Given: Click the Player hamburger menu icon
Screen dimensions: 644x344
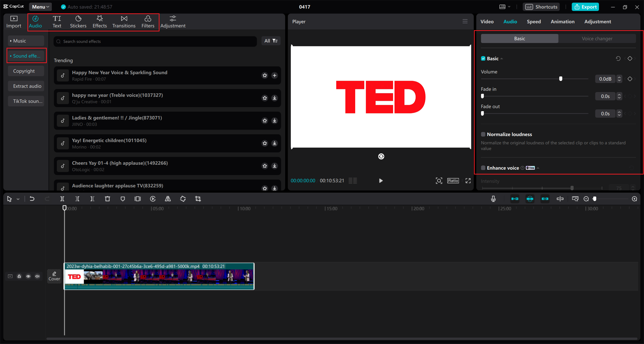Looking at the screenshot, I should pyautogui.click(x=465, y=21).
